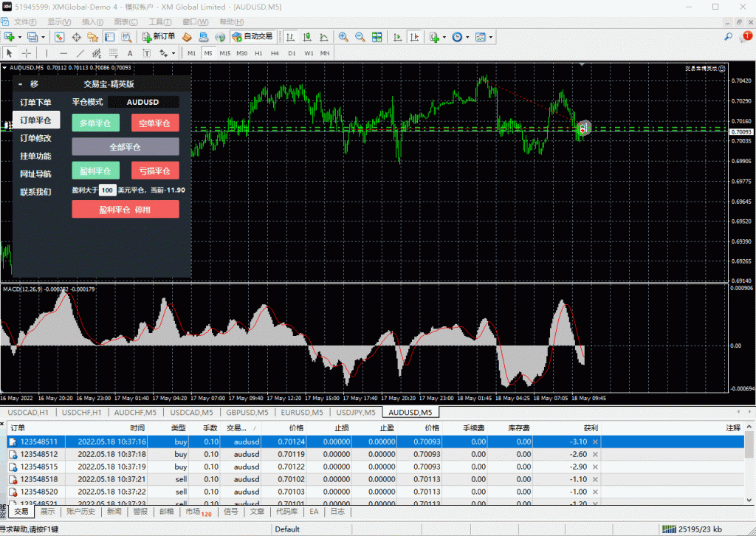Click the 100 profit threshold input field
Image resolution: width=756 pixels, height=536 pixels.
(106, 190)
